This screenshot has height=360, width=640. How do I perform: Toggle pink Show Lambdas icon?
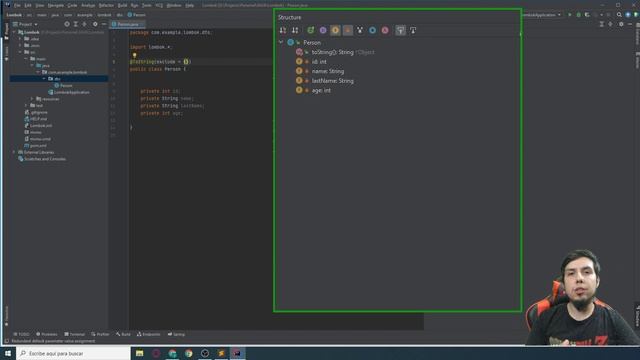(x=385, y=30)
